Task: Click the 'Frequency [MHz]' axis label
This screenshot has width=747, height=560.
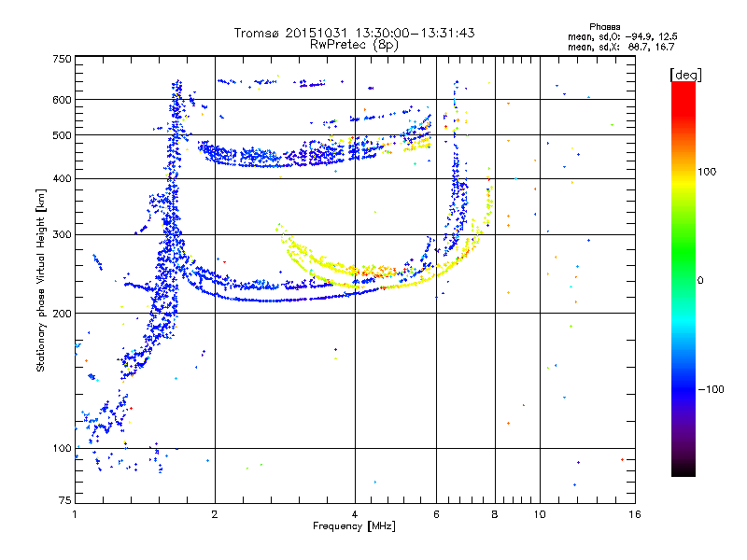Action: tap(354, 526)
